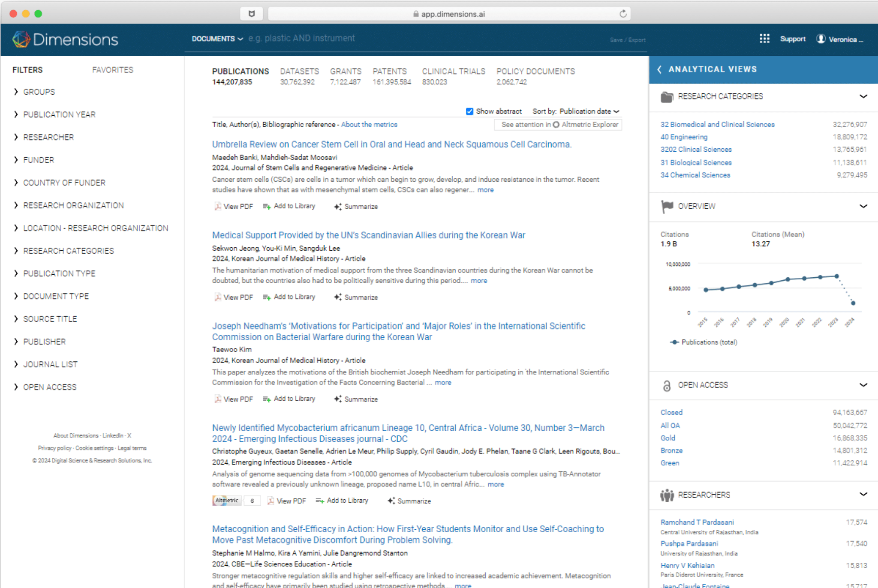Switch to the Clinical Trials tab
This screenshot has height=588, width=878.
[453, 71]
